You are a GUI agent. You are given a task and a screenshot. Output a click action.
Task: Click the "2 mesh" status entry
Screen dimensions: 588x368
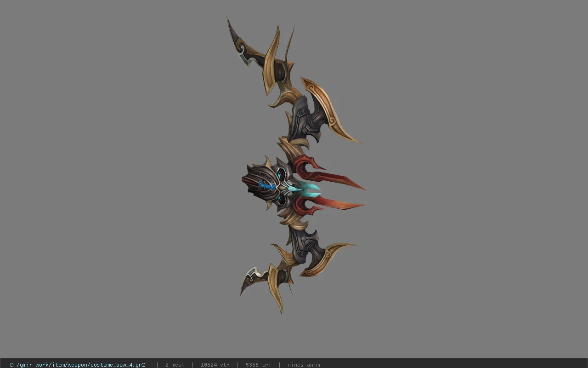(175, 365)
